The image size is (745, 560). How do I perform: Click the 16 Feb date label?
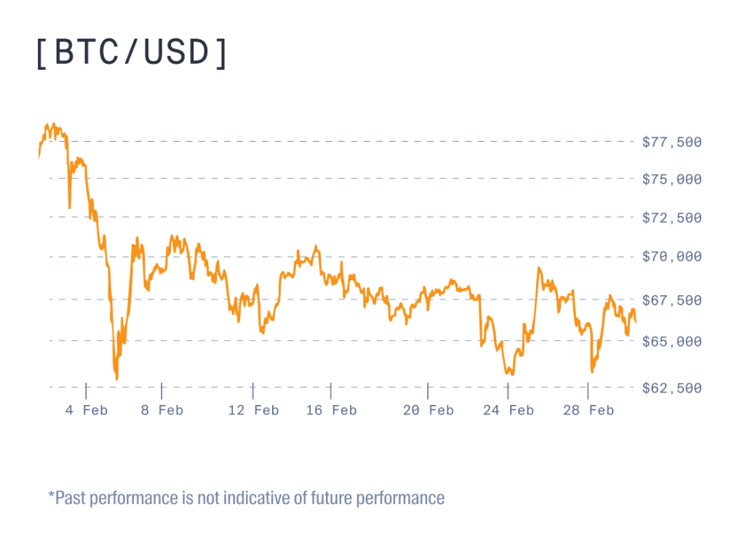tap(331, 411)
